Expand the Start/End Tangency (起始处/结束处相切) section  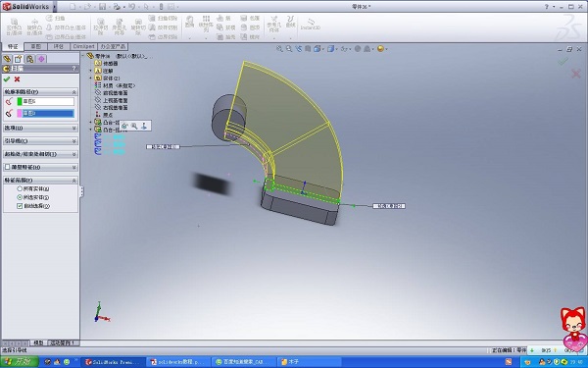pyautogui.click(x=73, y=154)
